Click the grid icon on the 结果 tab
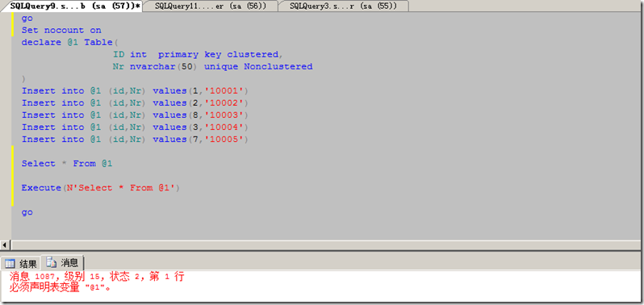 (x=10, y=264)
